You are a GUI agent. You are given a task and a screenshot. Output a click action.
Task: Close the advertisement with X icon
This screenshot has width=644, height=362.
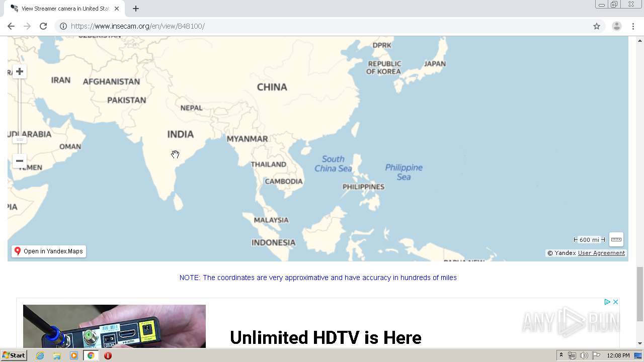coord(615,302)
